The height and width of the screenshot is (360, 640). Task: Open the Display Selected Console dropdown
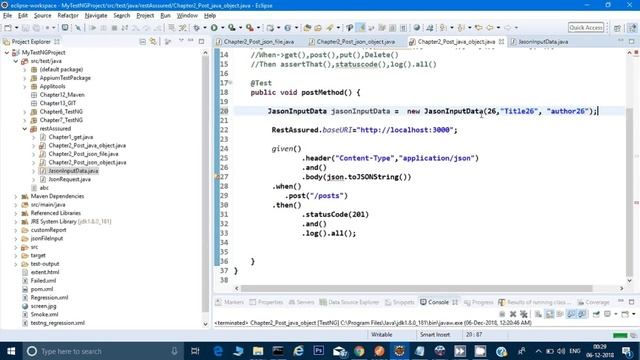[x=616, y=314]
